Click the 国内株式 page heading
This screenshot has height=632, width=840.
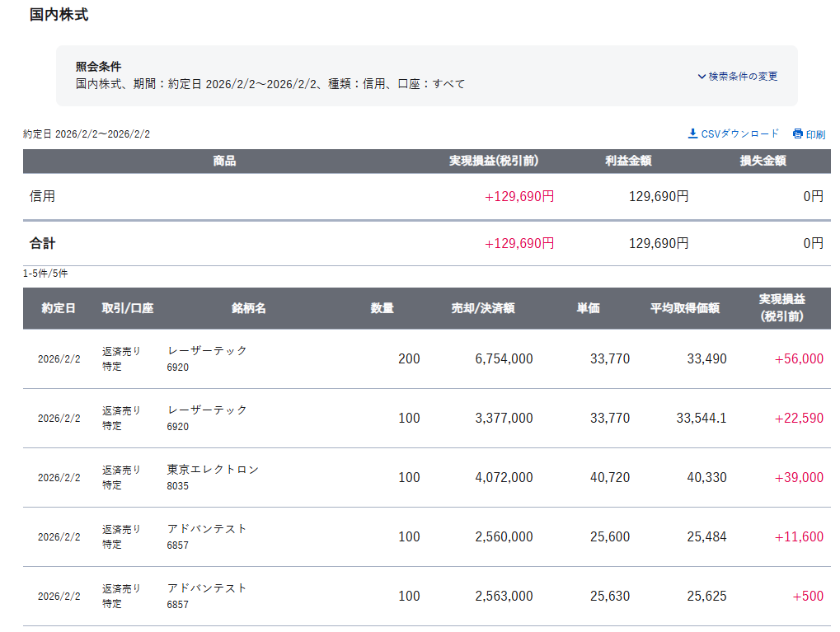59,15
